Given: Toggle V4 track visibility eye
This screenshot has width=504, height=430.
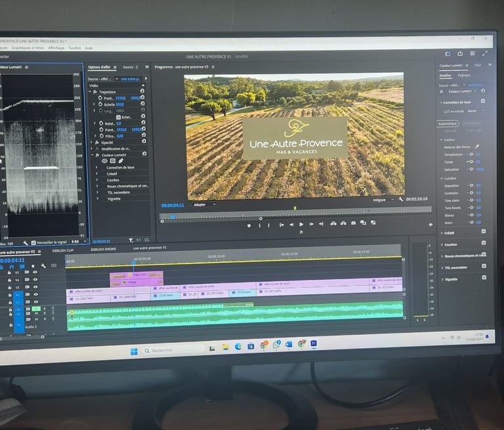Looking at the screenshot, I should pyautogui.click(x=35, y=280).
